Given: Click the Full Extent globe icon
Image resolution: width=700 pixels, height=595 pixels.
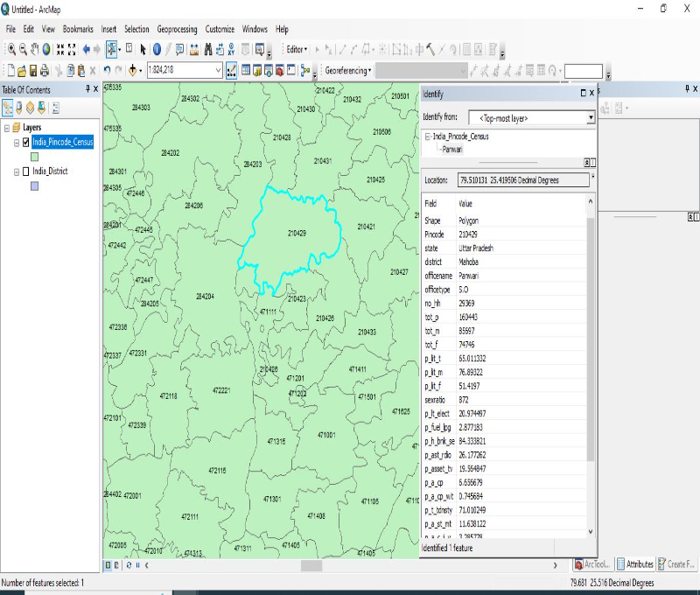Looking at the screenshot, I should 46,50.
